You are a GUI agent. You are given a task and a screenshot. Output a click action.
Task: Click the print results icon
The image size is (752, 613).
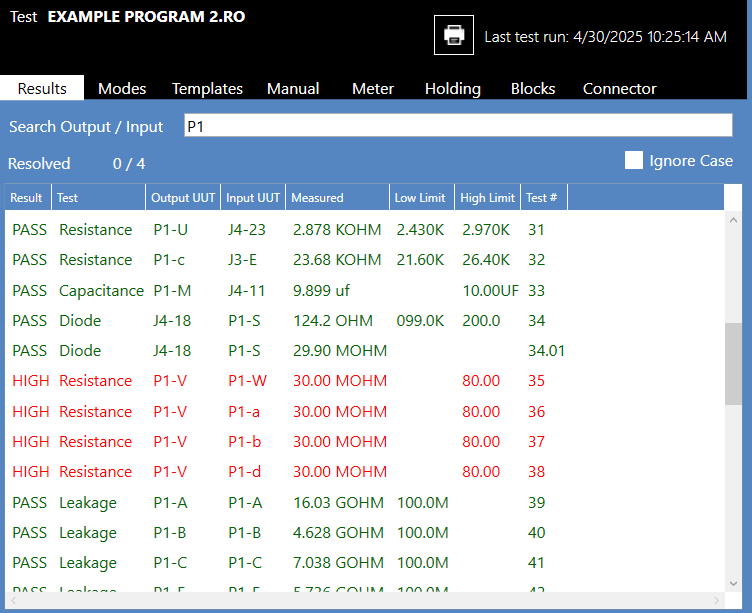coord(454,35)
